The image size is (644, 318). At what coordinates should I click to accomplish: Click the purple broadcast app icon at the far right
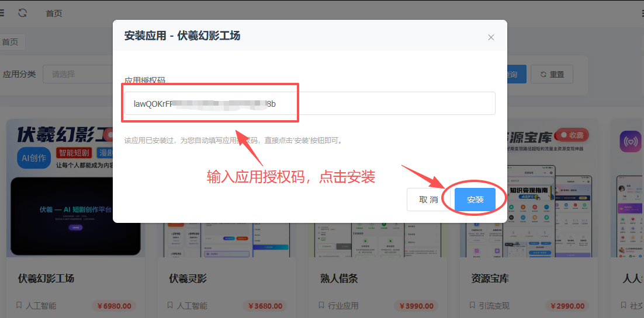631,142
